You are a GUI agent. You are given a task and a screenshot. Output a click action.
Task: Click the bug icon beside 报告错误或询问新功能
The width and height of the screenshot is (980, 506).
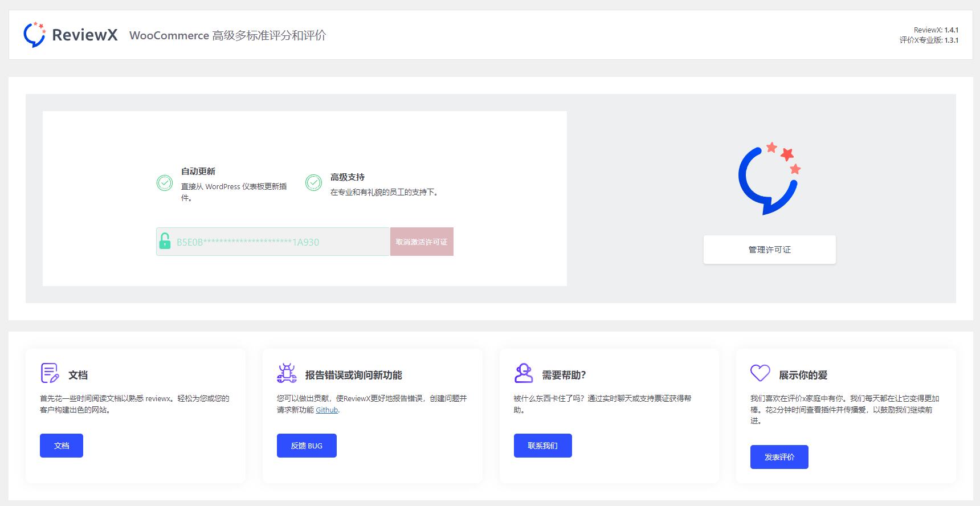[x=287, y=373]
